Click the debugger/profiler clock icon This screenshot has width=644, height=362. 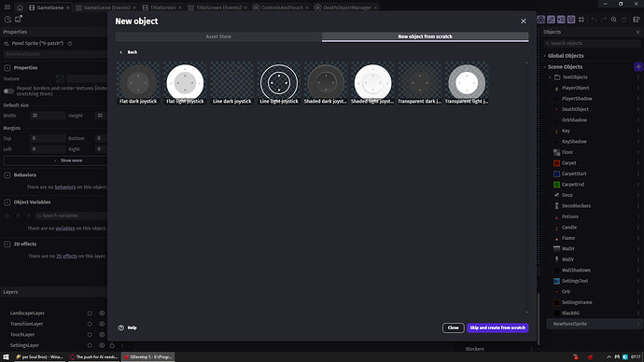[x=7, y=20]
